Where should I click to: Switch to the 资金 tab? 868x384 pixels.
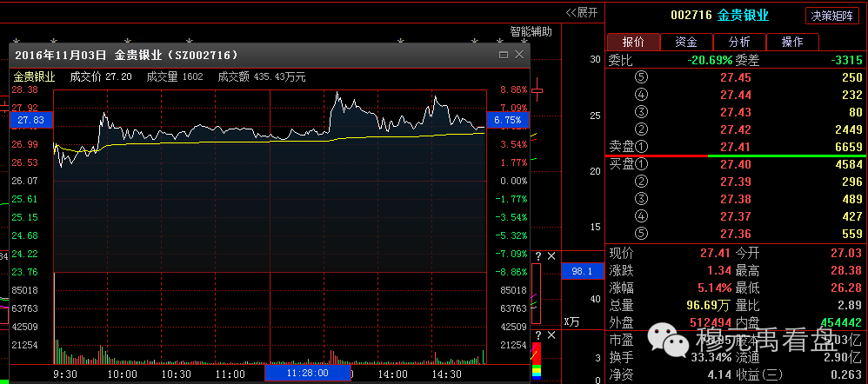pyautogui.click(x=686, y=42)
